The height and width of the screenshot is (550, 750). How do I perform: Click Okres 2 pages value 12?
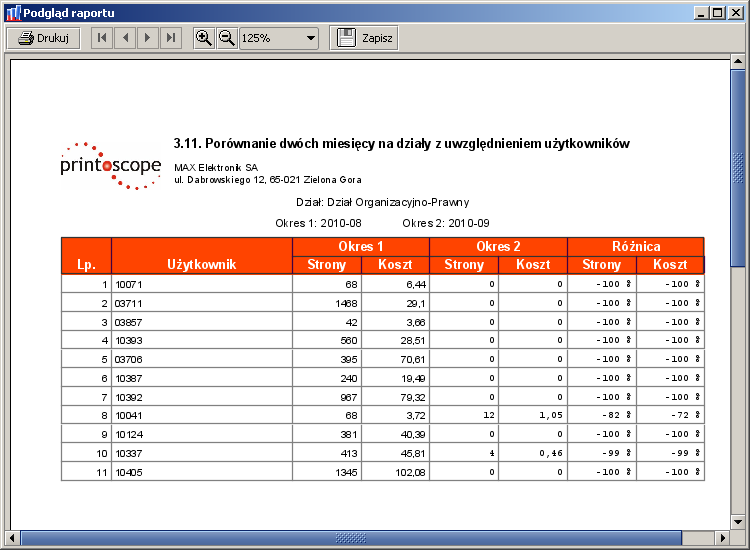(489, 415)
